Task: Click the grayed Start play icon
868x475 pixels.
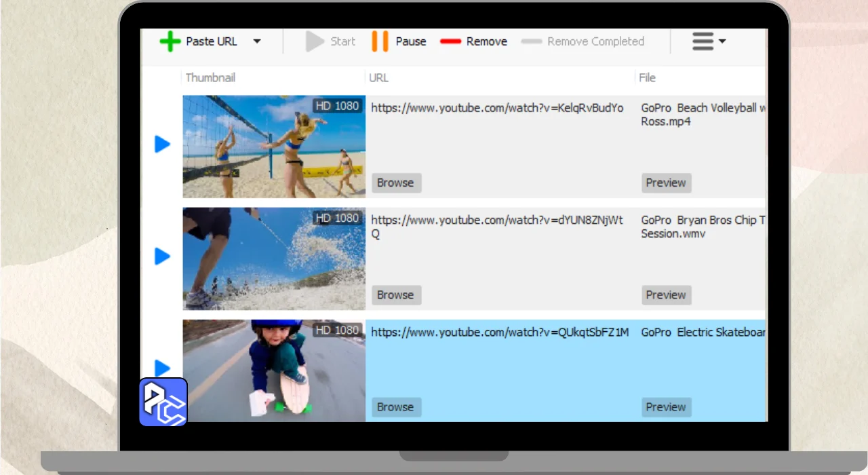Action: [x=315, y=41]
